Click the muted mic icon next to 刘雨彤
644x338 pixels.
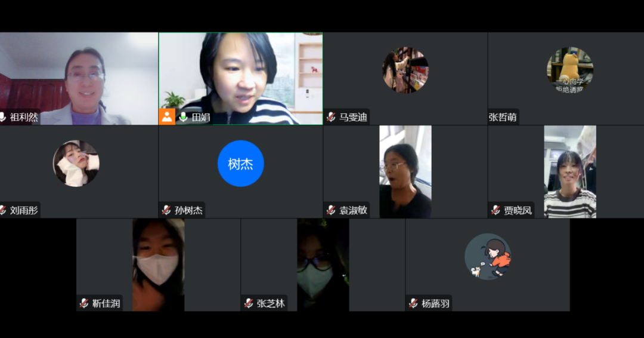tap(2, 210)
